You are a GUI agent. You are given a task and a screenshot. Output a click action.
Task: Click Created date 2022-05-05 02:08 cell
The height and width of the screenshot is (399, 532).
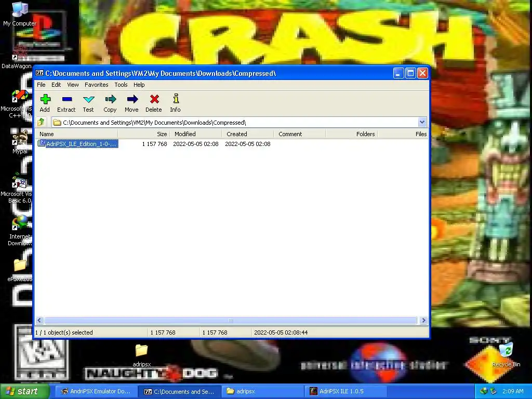[x=248, y=144]
